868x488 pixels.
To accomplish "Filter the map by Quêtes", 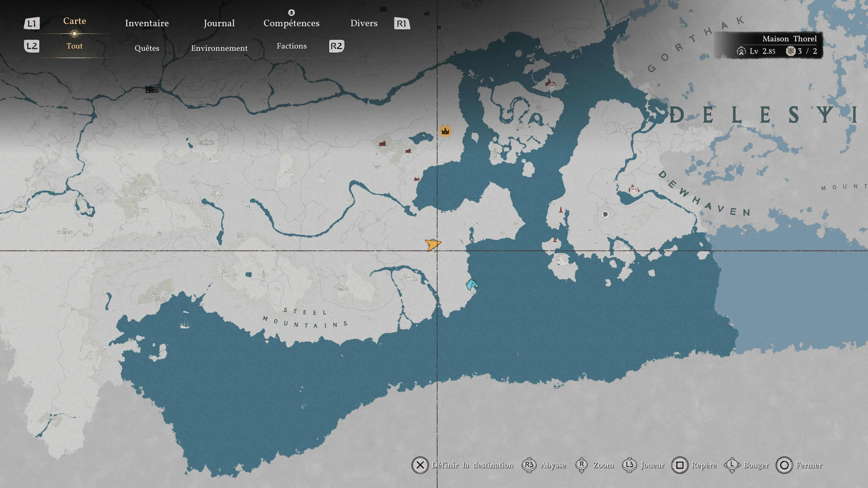I will (147, 48).
